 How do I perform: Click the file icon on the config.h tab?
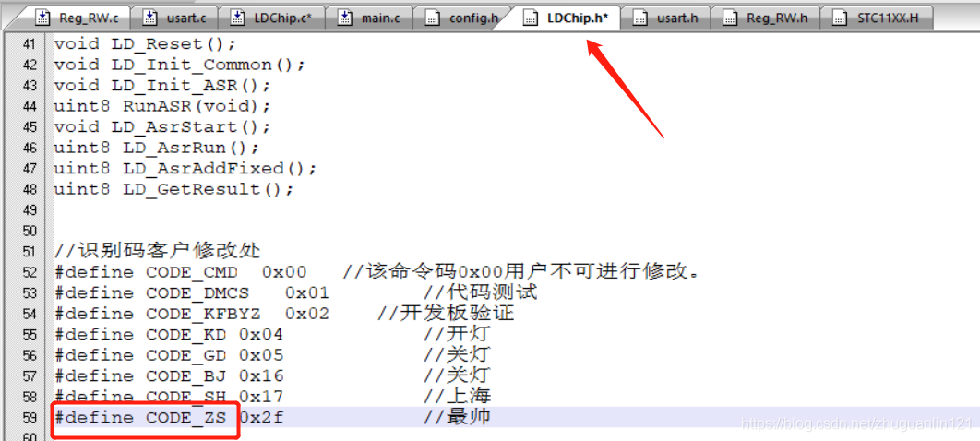click(x=433, y=18)
